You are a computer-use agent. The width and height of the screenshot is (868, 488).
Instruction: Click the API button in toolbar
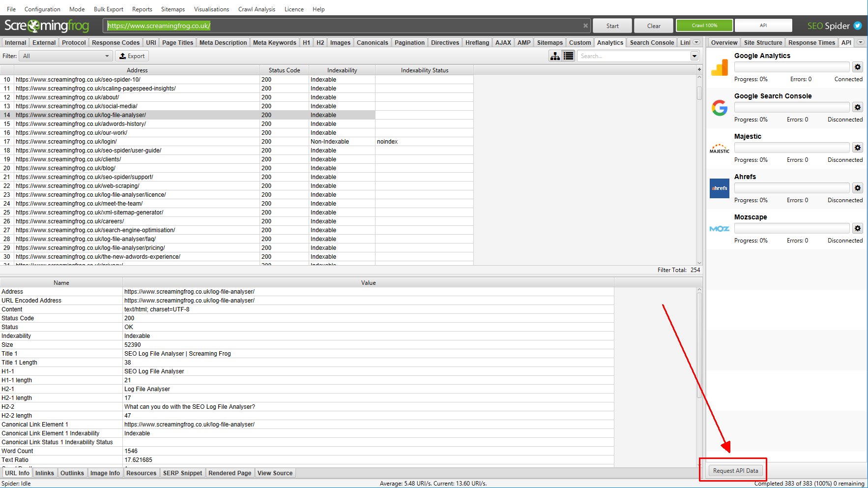[763, 26]
